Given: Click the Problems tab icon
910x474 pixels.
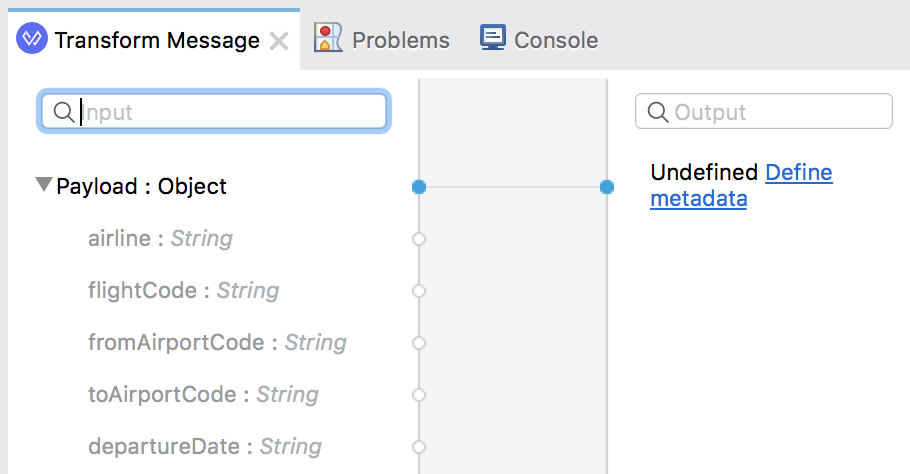Looking at the screenshot, I should 328,38.
